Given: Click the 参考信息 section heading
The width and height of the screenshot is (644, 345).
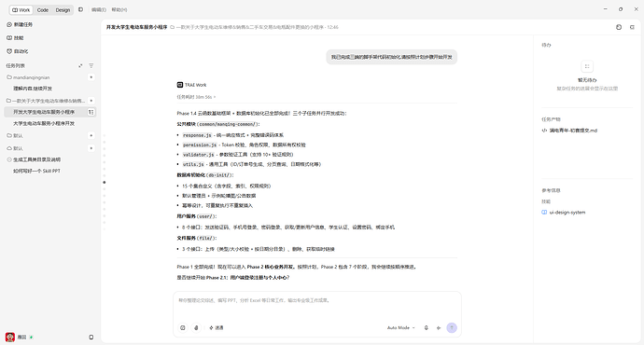Looking at the screenshot, I should [x=552, y=190].
